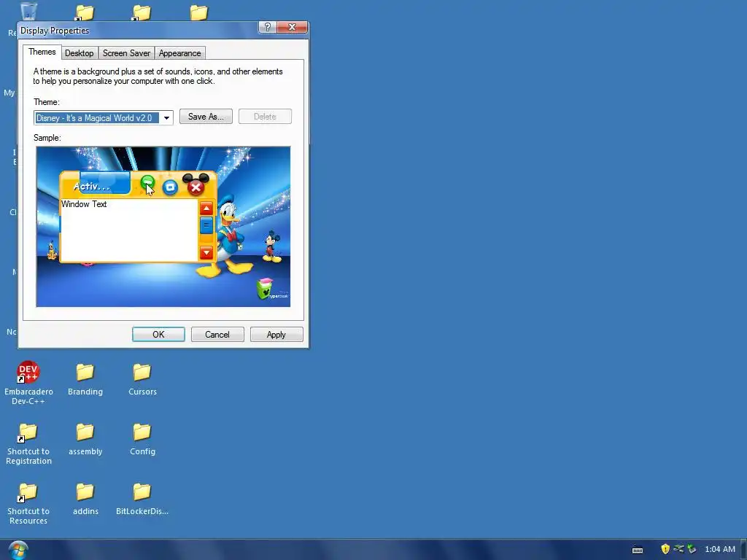Select the addins folder icon
This screenshot has width=747, height=560.
85,492
